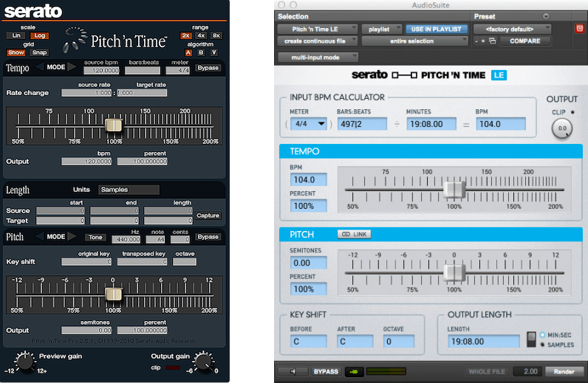Click the OUTPUT LENGTH field
588x383 pixels.
pos(483,342)
